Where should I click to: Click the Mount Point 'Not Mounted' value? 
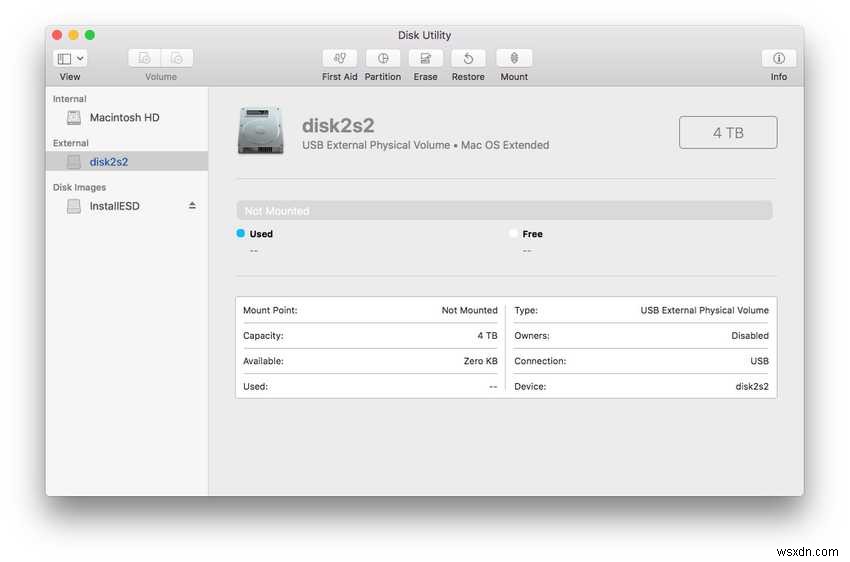469,310
